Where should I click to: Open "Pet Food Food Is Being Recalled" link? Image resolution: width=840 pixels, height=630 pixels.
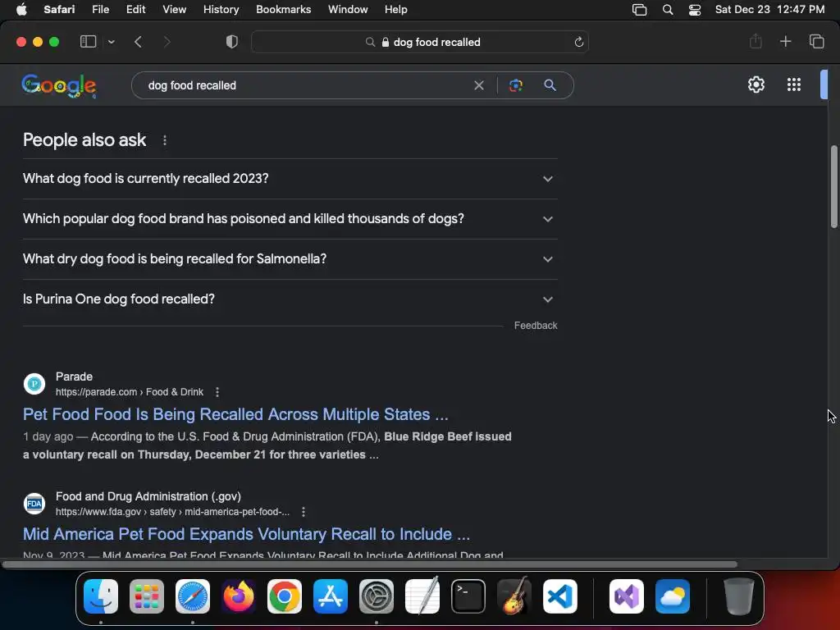(x=235, y=414)
